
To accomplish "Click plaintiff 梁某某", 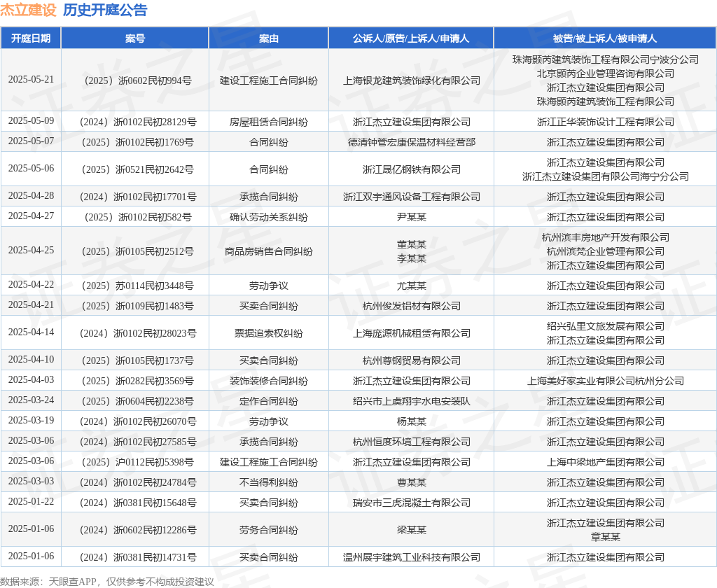I will [411, 530].
